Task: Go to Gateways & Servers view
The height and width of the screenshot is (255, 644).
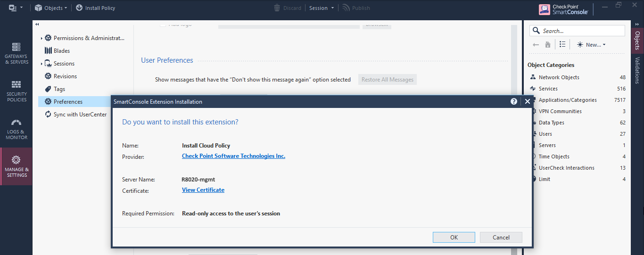Action: point(17,53)
